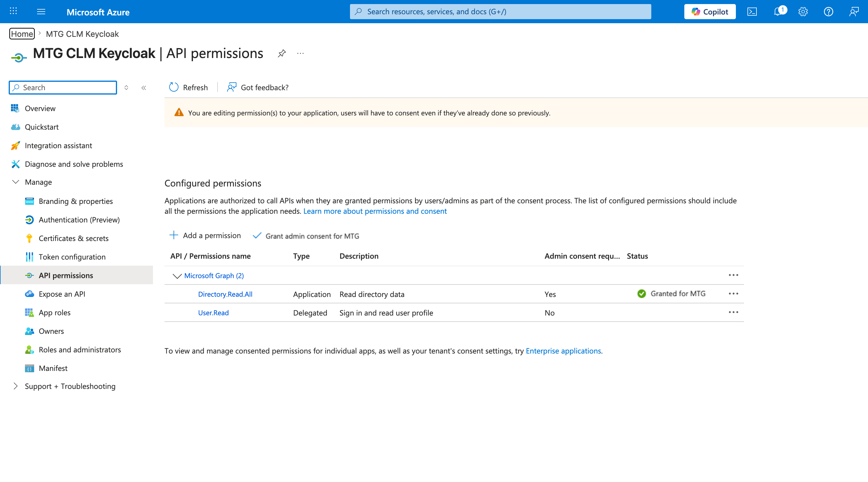Select API permissions in sidebar
The height and width of the screenshot is (482, 868).
tap(77, 275)
